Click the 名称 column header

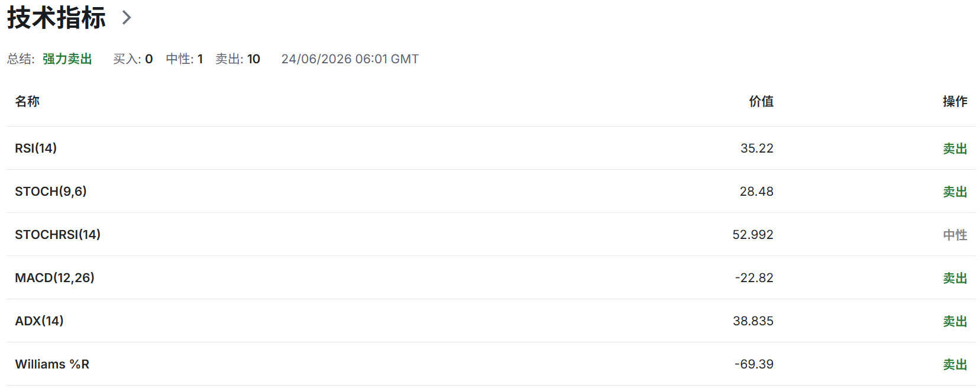27,102
